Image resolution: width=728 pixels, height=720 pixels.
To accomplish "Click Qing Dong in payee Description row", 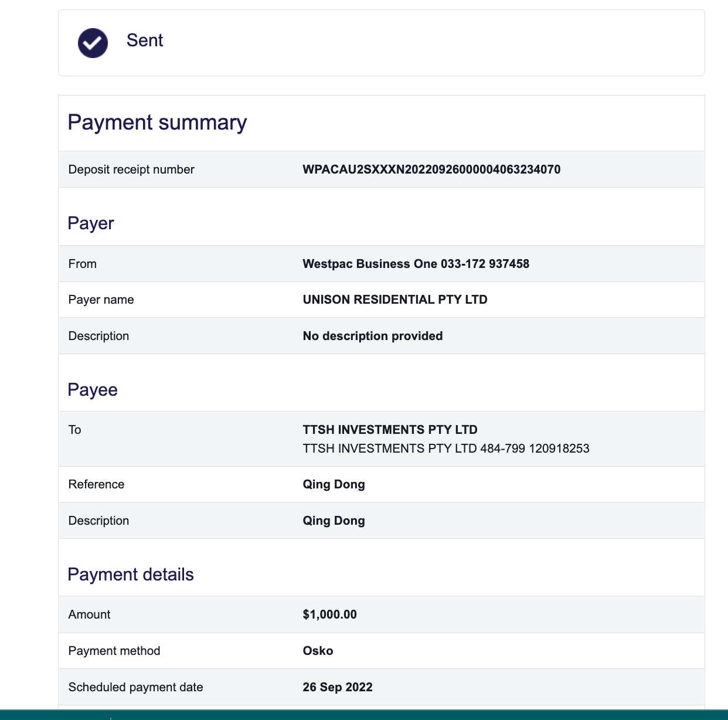I will pos(334,521).
